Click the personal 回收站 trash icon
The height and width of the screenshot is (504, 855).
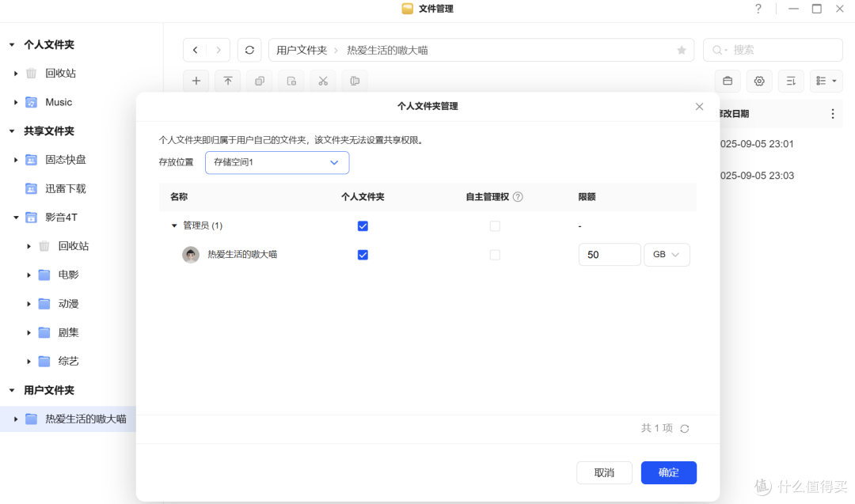tap(32, 73)
